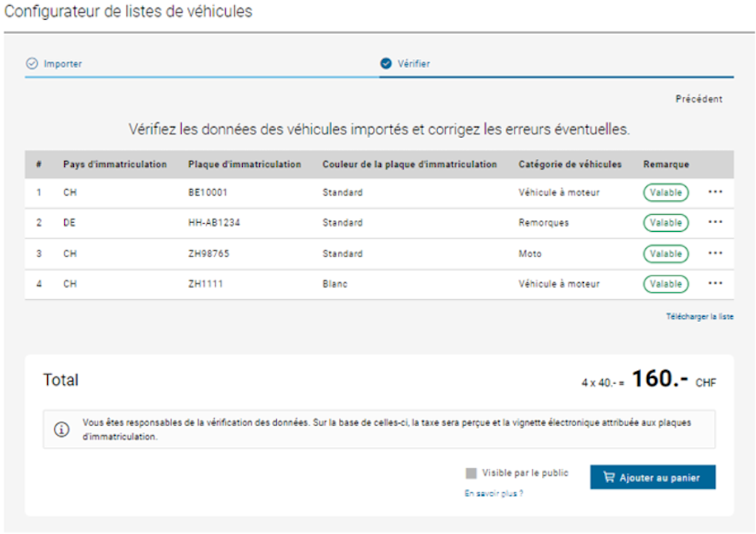The height and width of the screenshot is (534, 756).
Task: Click the Valable badge for vehicle ZH1111
Action: click(x=665, y=284)
